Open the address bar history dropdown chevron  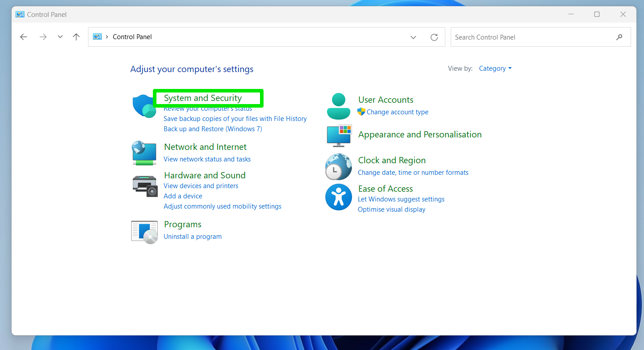coord(413,37)
